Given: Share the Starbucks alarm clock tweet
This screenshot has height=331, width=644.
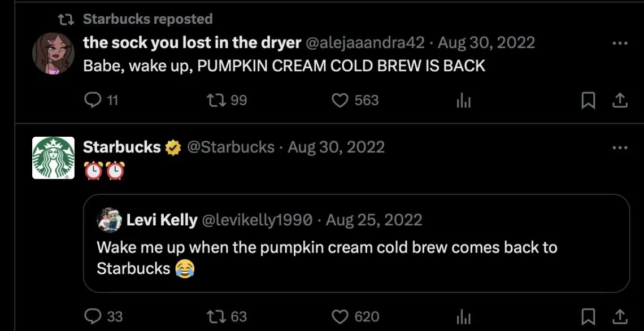Looking at the screenshot, I should [620, 317].
